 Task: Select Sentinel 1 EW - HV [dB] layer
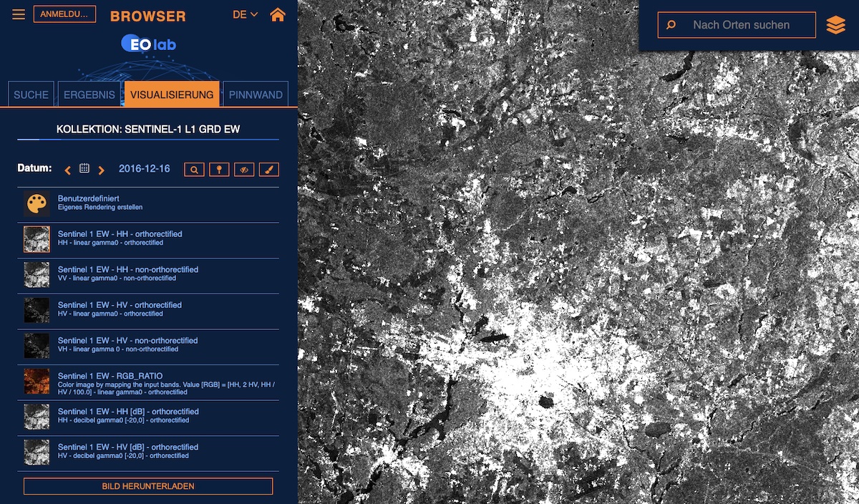point(128,447)
